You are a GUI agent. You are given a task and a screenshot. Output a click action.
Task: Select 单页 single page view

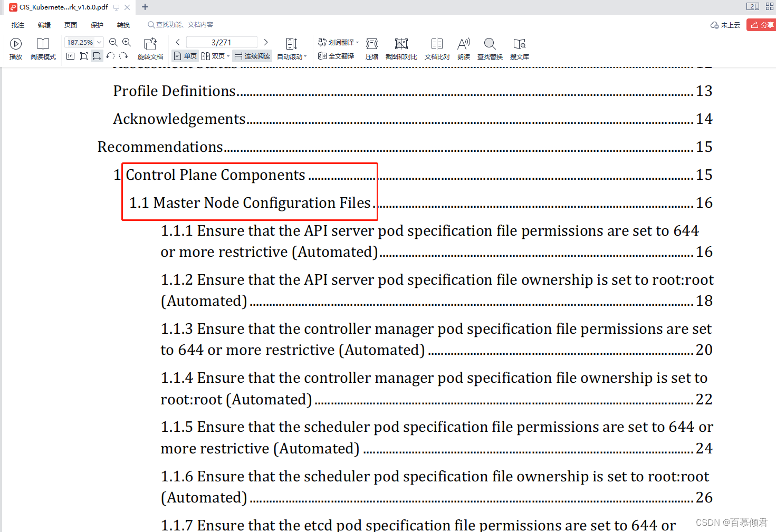tap(185, 56)
